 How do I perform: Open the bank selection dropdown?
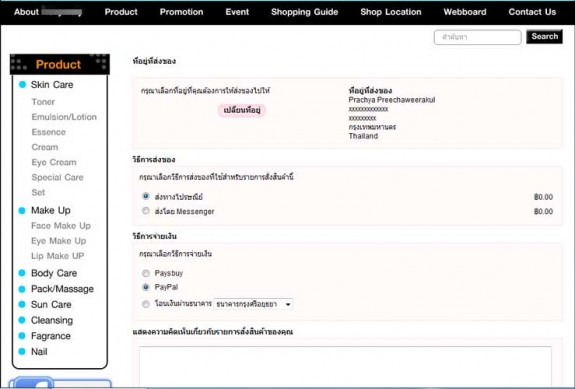coord(253,304)
